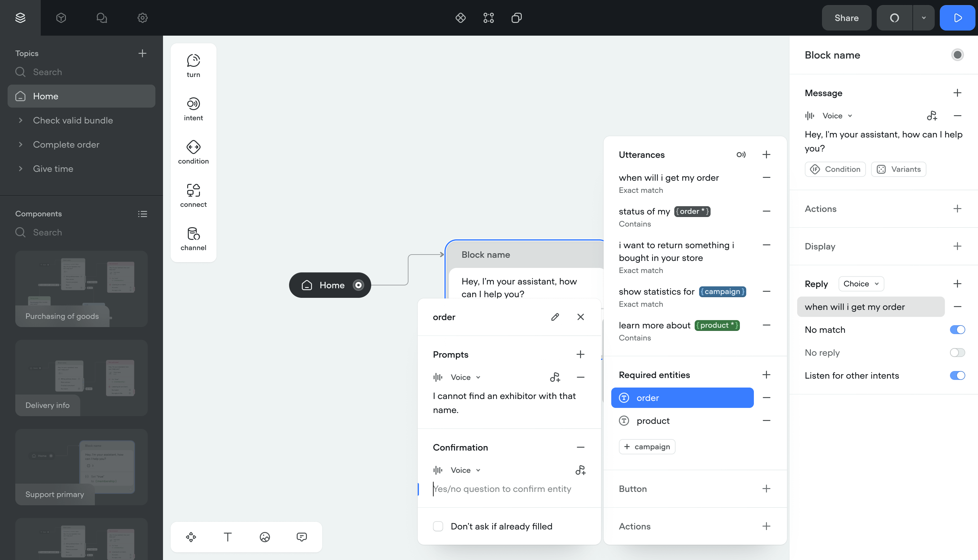The height and width of the screenshot is (560, 978).
Task: Pick the Text tool in the bottom toolbar
Action: pos(228,537)
